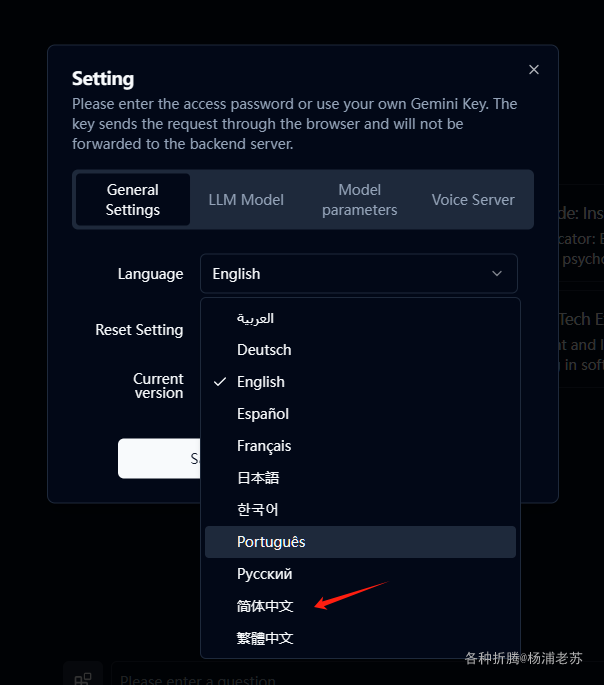
Task: Select 繁體中文 language option
Action: point(265,638)
